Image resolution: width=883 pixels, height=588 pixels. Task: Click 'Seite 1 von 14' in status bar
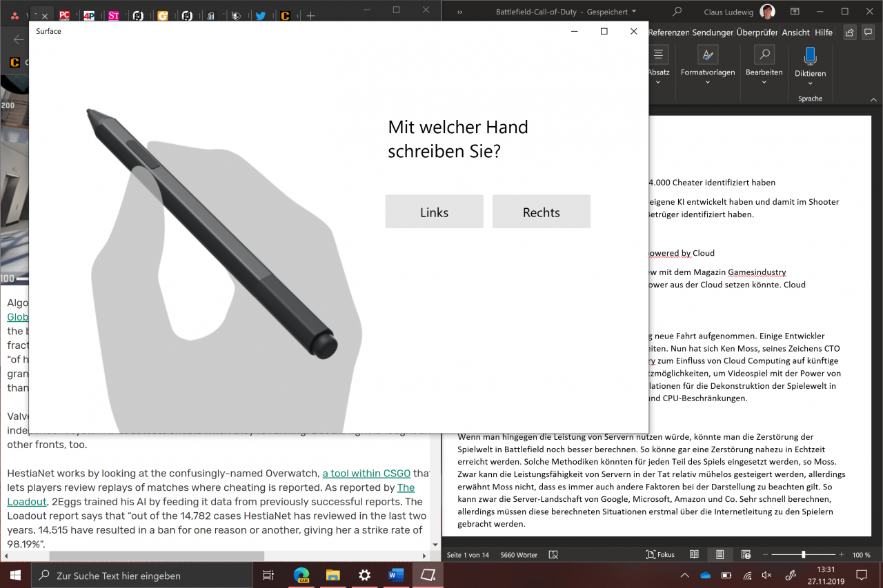469,555
